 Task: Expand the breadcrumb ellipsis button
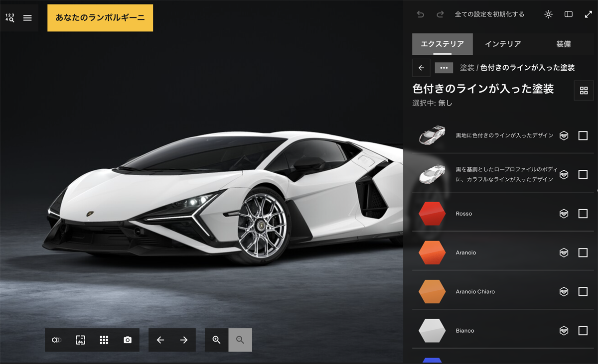444,68
